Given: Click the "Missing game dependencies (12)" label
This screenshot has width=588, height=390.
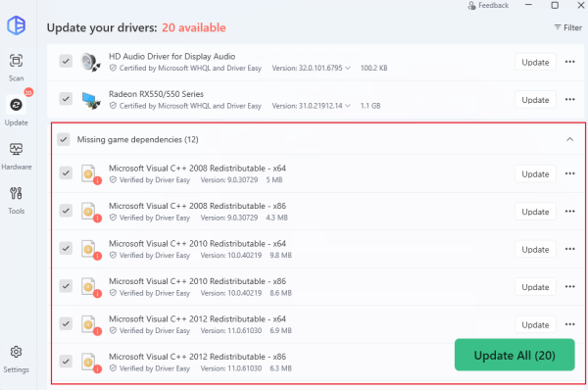Looking at the screenshot, I should 137,139.
